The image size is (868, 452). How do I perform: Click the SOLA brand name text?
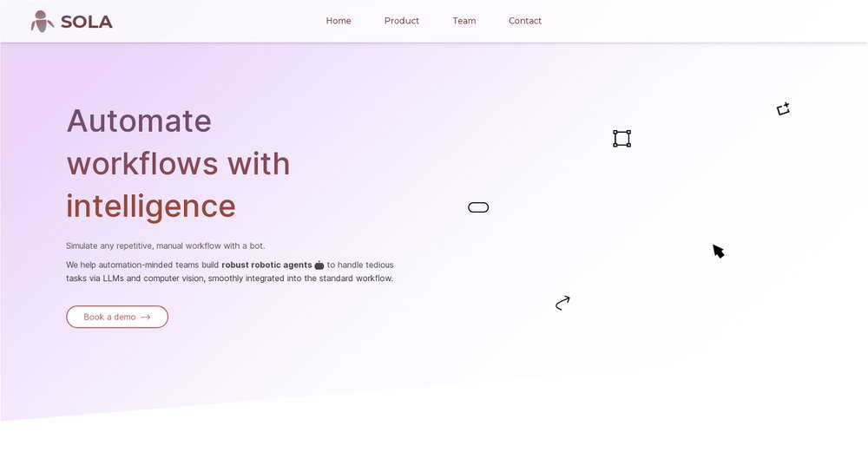(x=86, y=22)
